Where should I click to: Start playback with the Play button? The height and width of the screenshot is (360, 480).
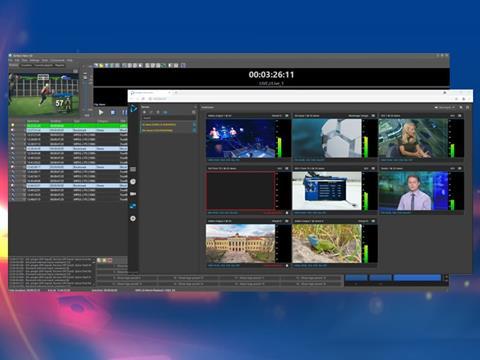pyautogui.click(x=101, y=112)
